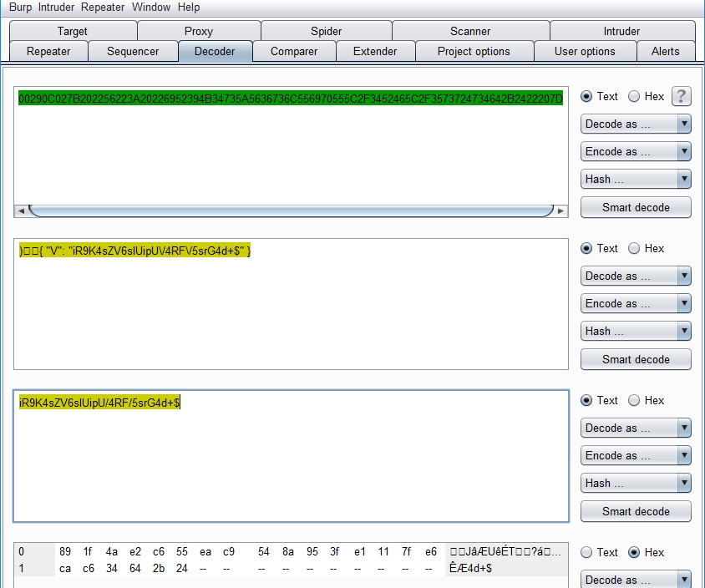Switch to the Proxy tab
This screenshot has height=588, width=705.
pos(198,31)
